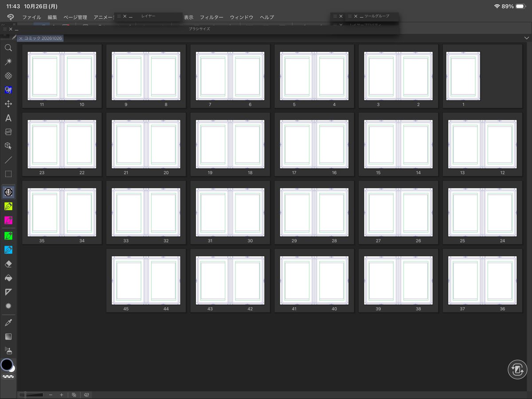Viewport: 532px width, 399px height.
Task: Tap the 11:43 clock in status bar
Action: tap(13, 6)
